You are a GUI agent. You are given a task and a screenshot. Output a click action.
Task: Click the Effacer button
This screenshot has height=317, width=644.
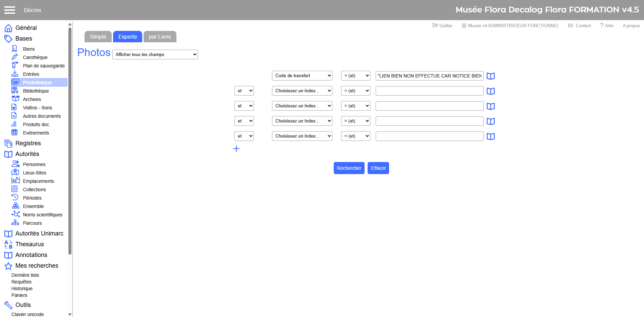378,168
